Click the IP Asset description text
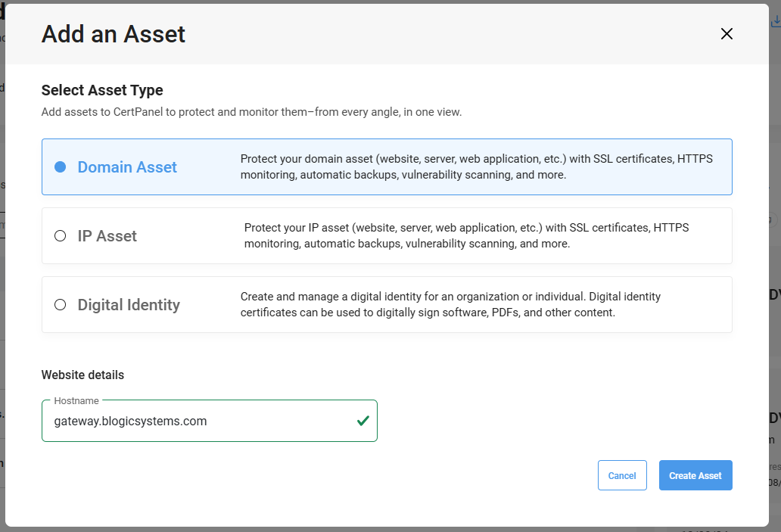 point(466,236)
